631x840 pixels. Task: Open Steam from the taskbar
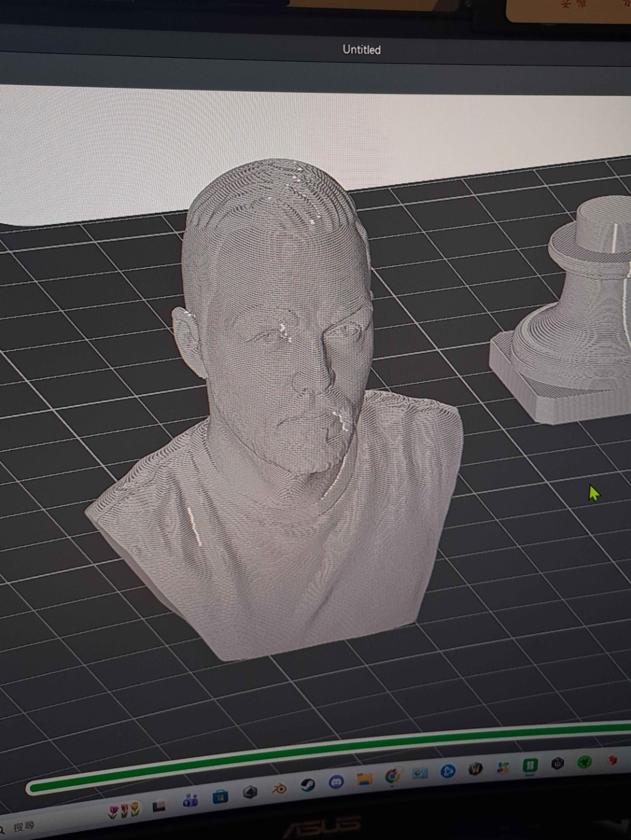coord(307,786)
